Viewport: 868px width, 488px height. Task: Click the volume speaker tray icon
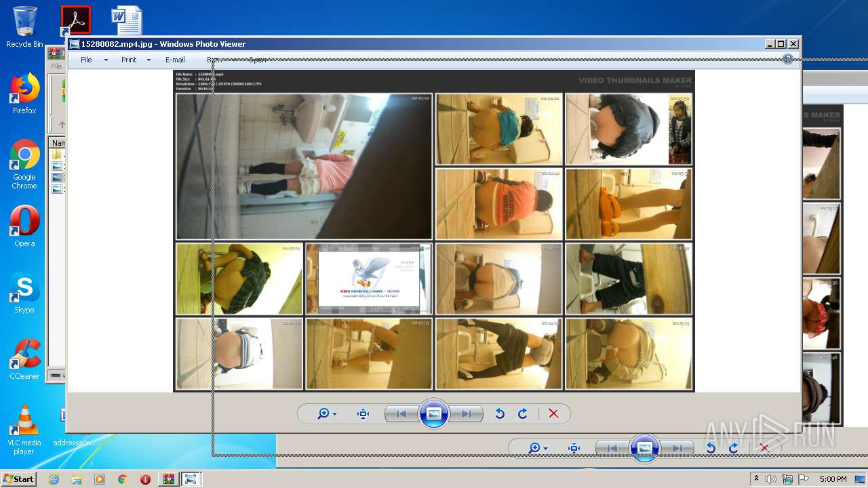[x=771, y=479]
